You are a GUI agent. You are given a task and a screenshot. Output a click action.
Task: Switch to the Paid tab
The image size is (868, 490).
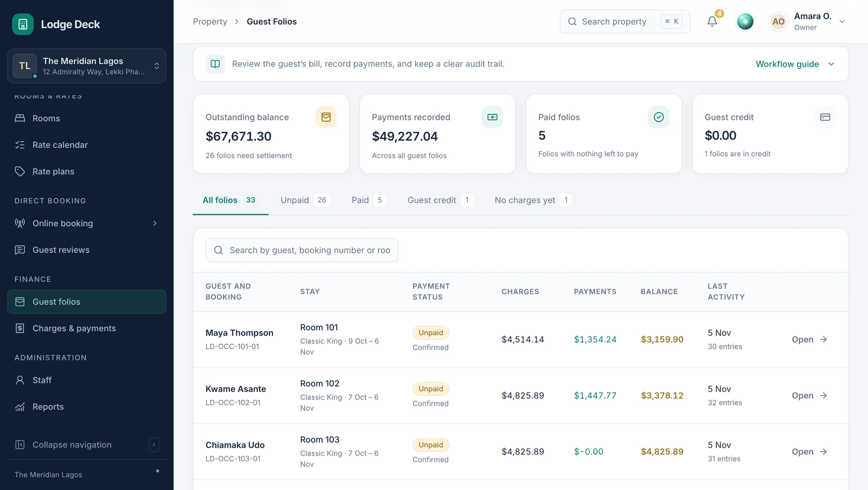click(x=368, y=200)
